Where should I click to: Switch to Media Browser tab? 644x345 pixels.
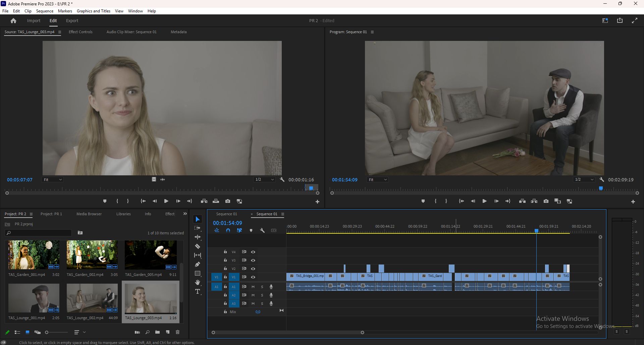pos(89,214)
